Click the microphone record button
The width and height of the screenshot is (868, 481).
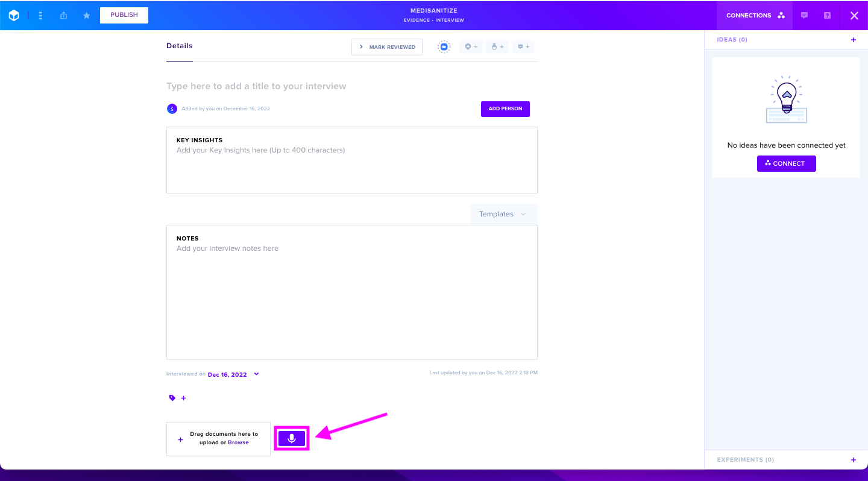point(292,438)
